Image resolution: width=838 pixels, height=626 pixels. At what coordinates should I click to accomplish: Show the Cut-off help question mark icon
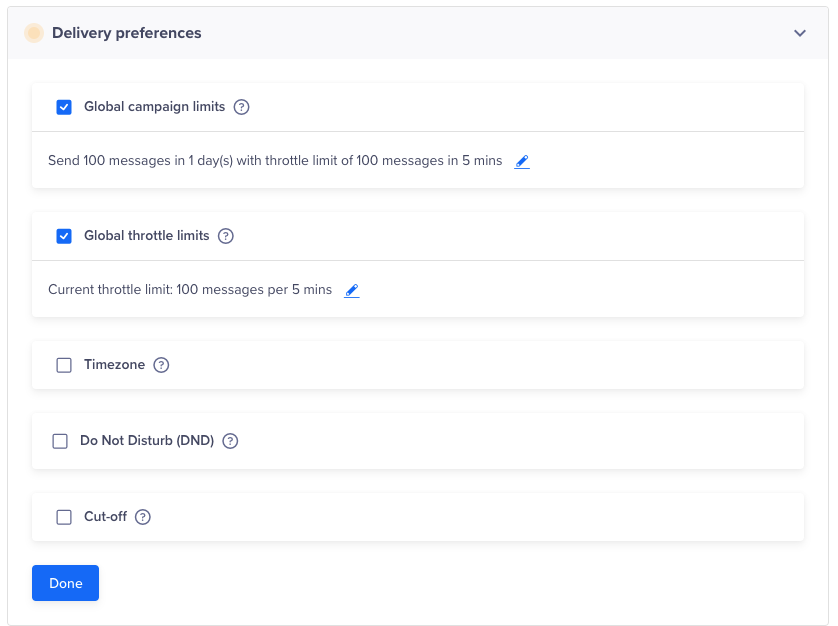(x=143, y=517)
